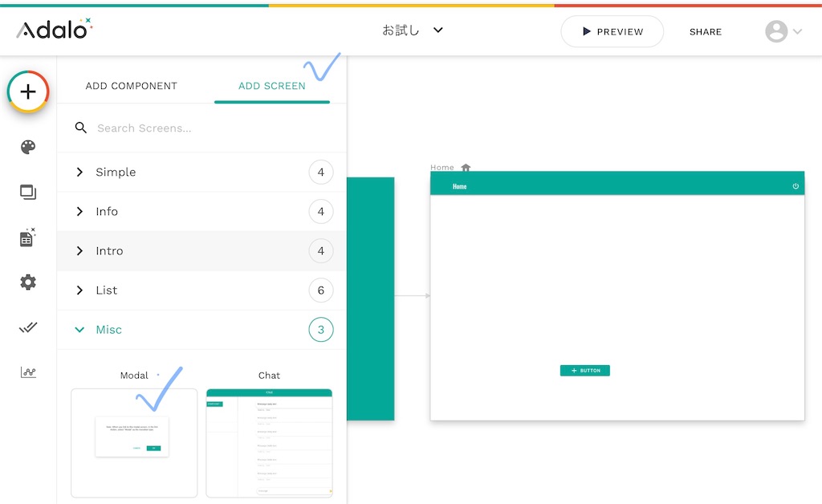This screenshot has width=822, height=504.
Task: Click the + BUTTON on Home screen
Action: pos(584,371)
